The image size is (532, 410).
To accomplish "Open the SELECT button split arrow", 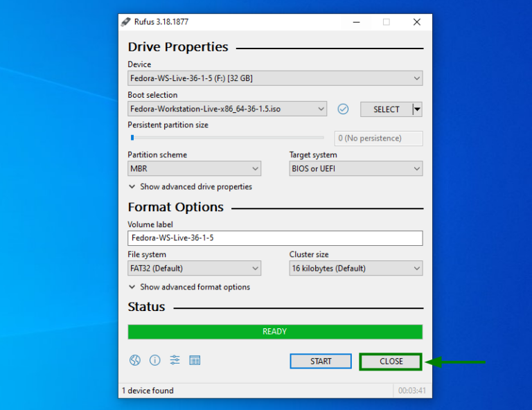I will click(x=417, y=109).
